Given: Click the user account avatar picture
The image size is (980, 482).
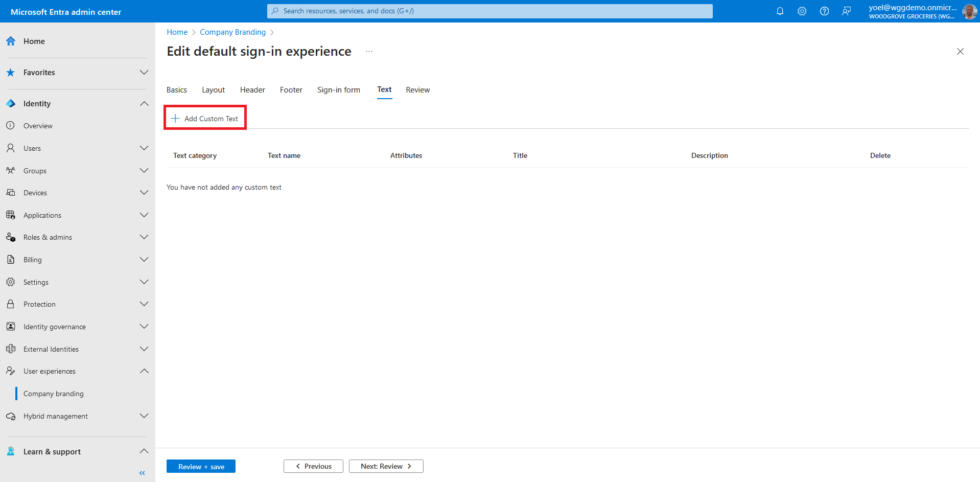Looking at the screenshot, I should tap(969, 11).
